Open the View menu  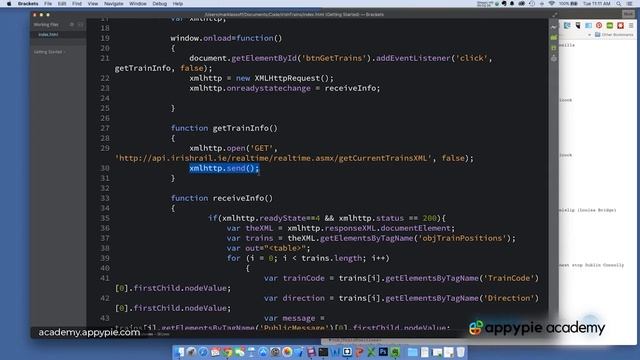[x=93, y=4]
